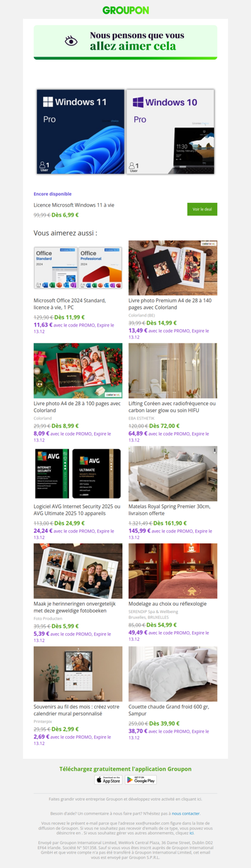Click the personalised wall calendar image
This screenshot has height=868, width=251.
click(78, 674)
